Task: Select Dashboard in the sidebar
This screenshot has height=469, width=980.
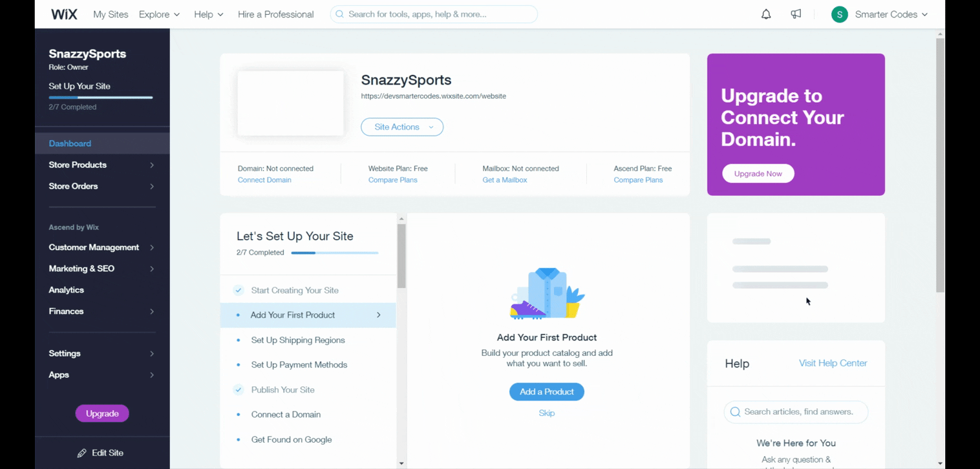Action: tap(102, 143)
